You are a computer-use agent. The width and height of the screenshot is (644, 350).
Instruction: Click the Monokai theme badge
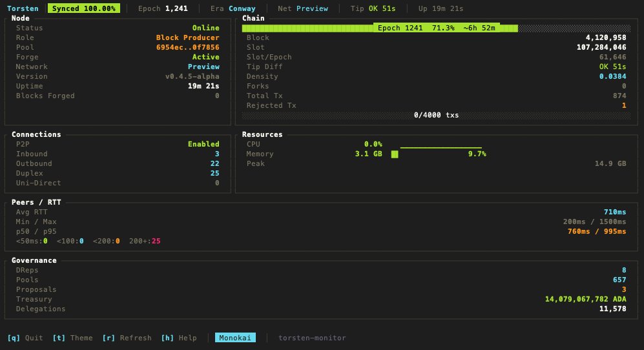point(235,338)
